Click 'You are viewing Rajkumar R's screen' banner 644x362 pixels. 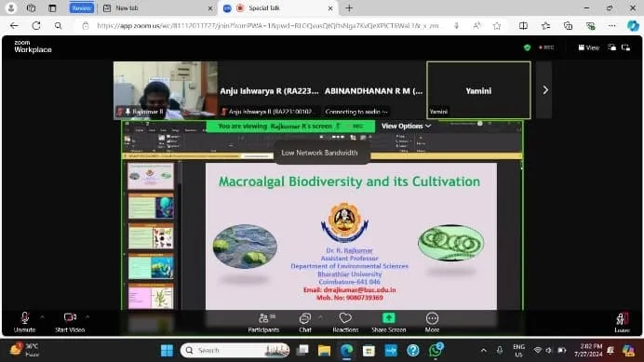pos(290,127)
